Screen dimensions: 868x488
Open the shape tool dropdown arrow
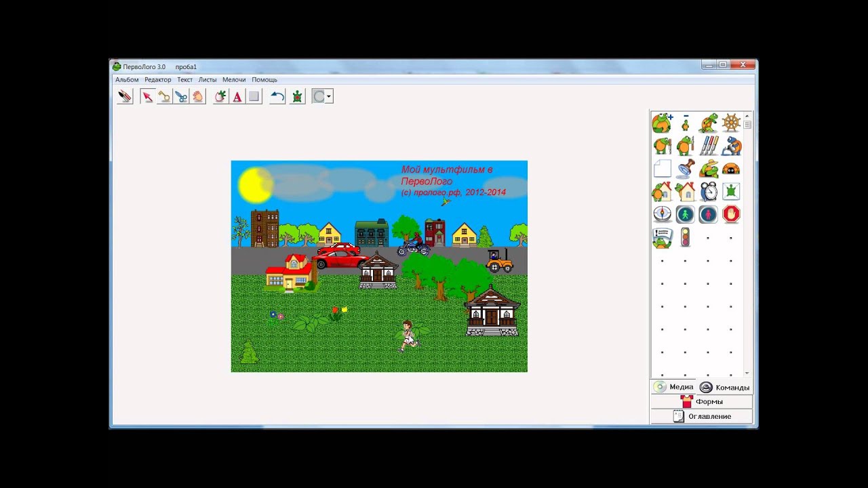[329, 96]
